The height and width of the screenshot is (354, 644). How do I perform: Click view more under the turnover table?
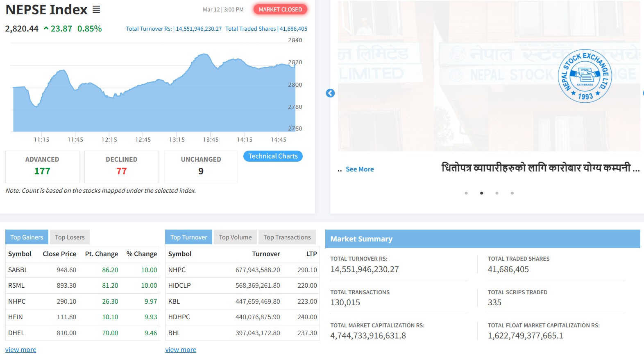[181, 350]
